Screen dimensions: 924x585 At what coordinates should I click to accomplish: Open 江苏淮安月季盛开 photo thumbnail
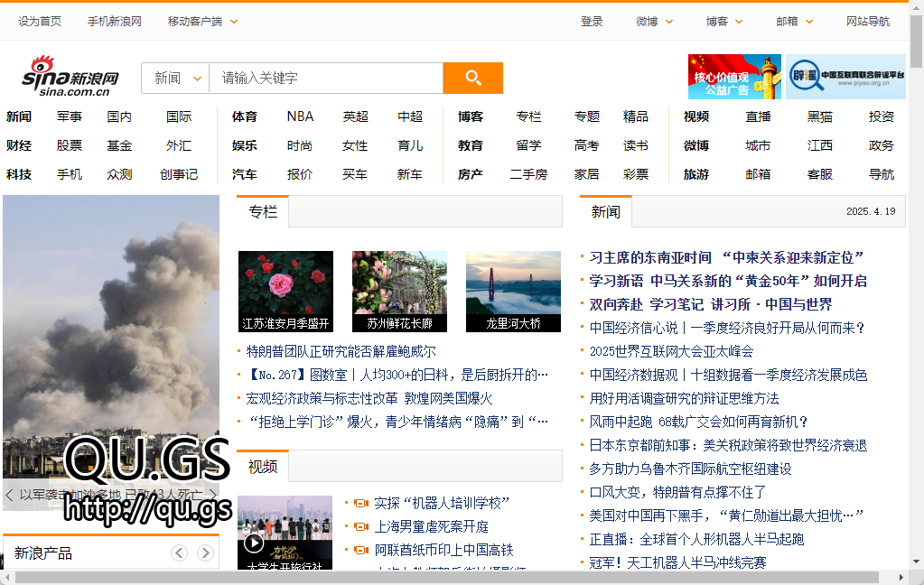285,292
